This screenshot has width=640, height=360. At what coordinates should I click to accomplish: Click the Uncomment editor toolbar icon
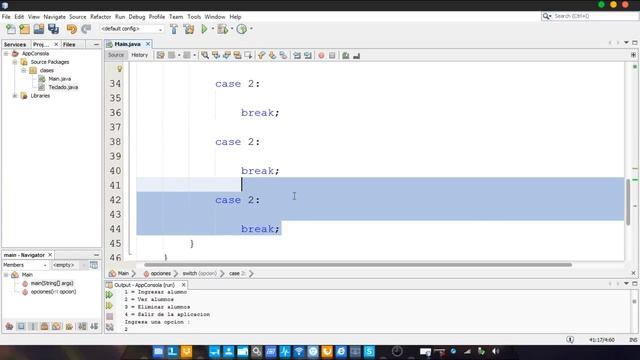pos(356,55)
